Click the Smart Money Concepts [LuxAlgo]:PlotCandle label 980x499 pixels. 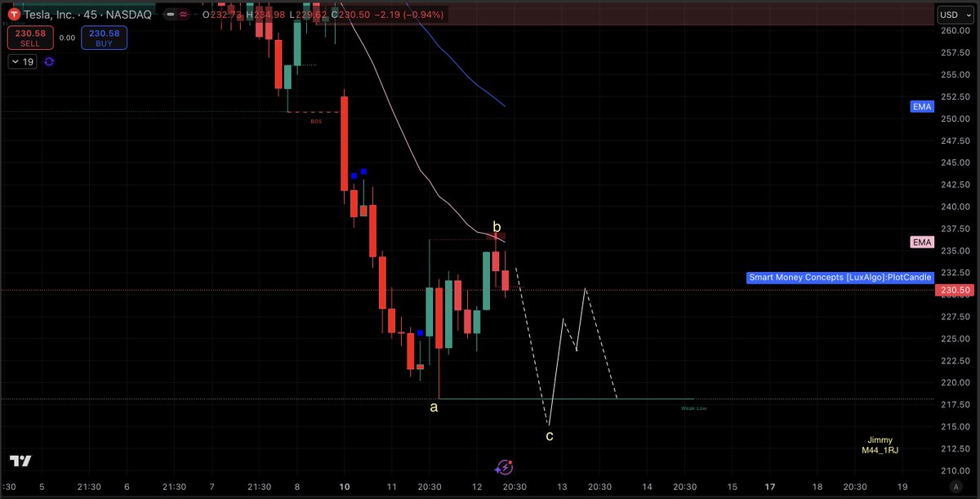[x=840, y=277]
